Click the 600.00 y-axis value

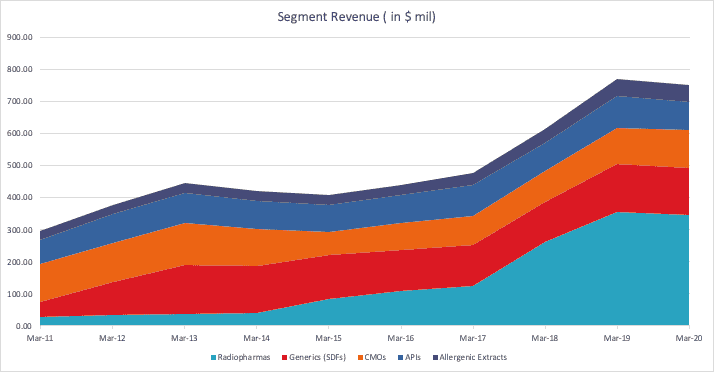click(x=20, y=133)
